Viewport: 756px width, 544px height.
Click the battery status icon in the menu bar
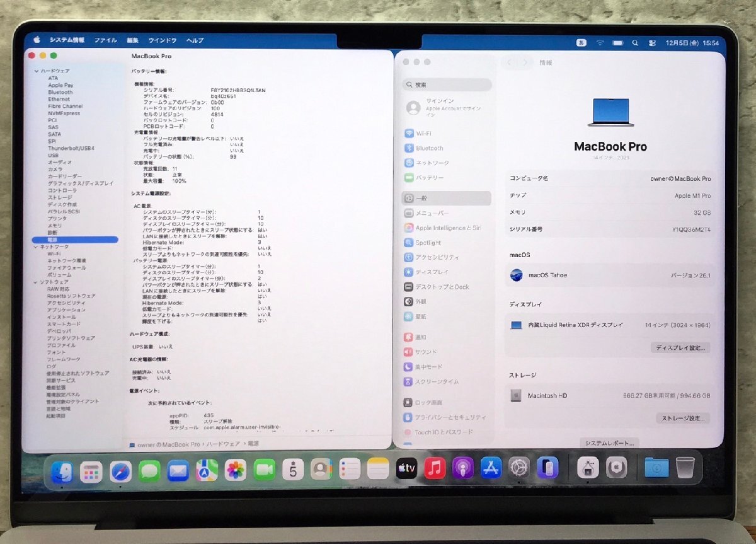click(617, 43)
